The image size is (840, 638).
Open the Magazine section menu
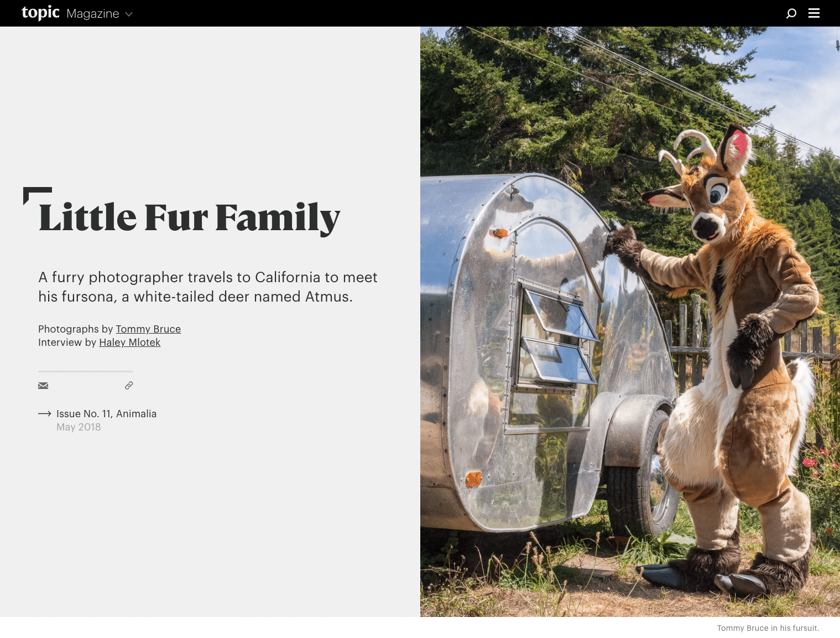93,14
